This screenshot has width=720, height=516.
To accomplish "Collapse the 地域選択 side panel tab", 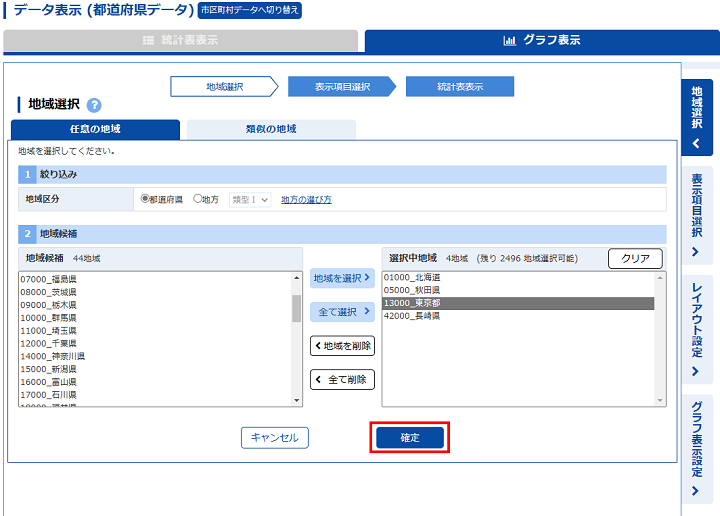I will [697, 118].
